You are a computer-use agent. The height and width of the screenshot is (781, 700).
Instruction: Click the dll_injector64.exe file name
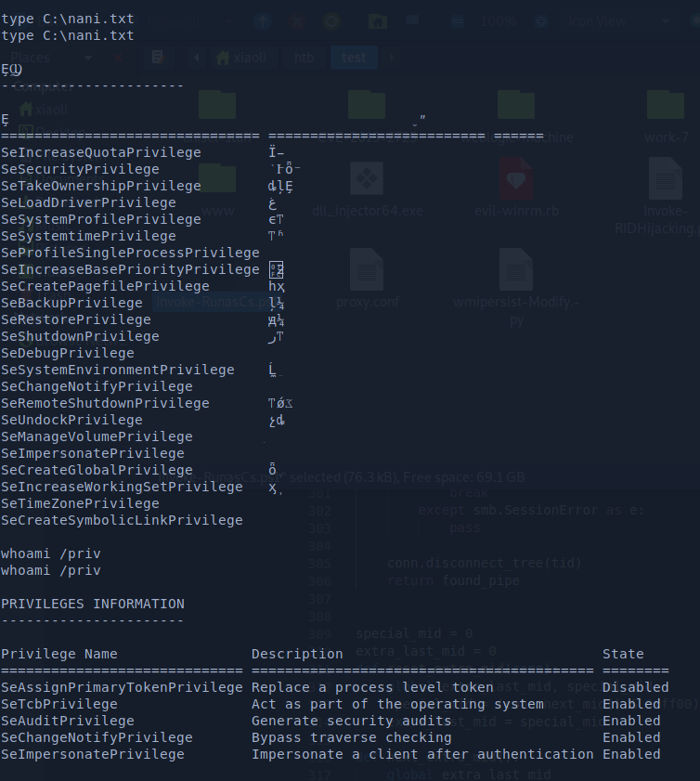click(367, 211)
